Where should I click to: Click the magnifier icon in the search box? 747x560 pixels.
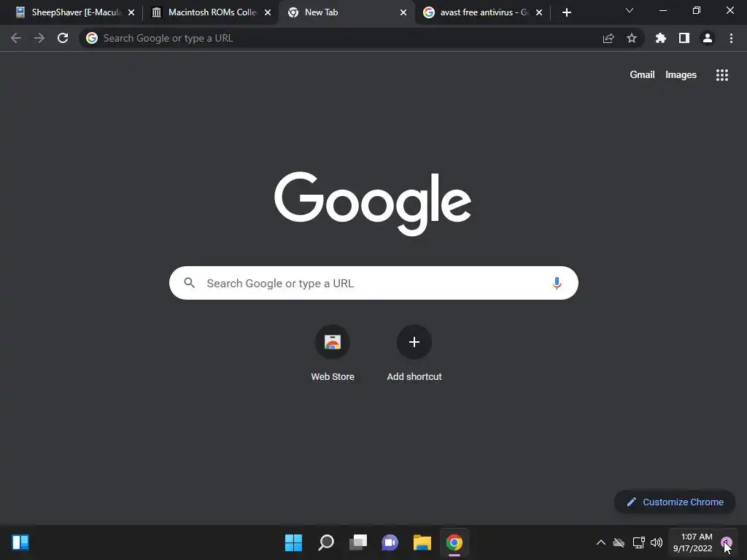point(189,283)
